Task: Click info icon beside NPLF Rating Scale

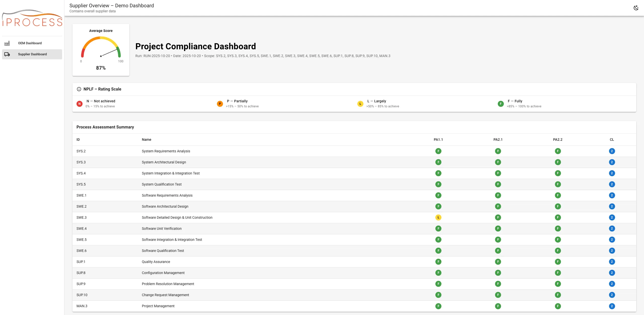Action: tap(79, 89)
